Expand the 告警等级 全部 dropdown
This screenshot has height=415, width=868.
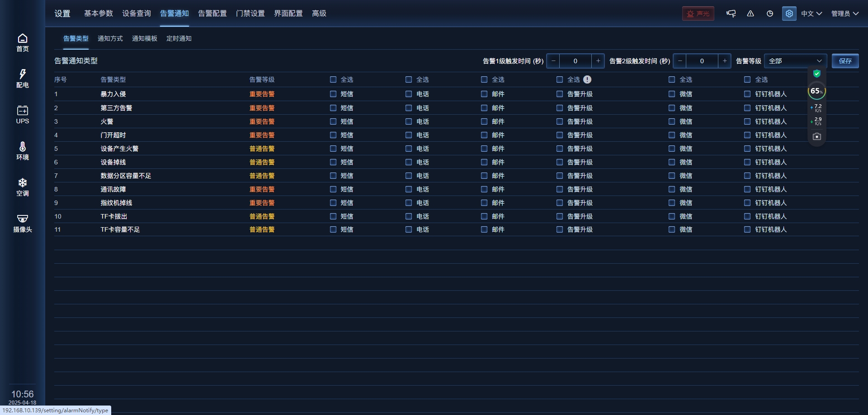click(x=795, y=61)
